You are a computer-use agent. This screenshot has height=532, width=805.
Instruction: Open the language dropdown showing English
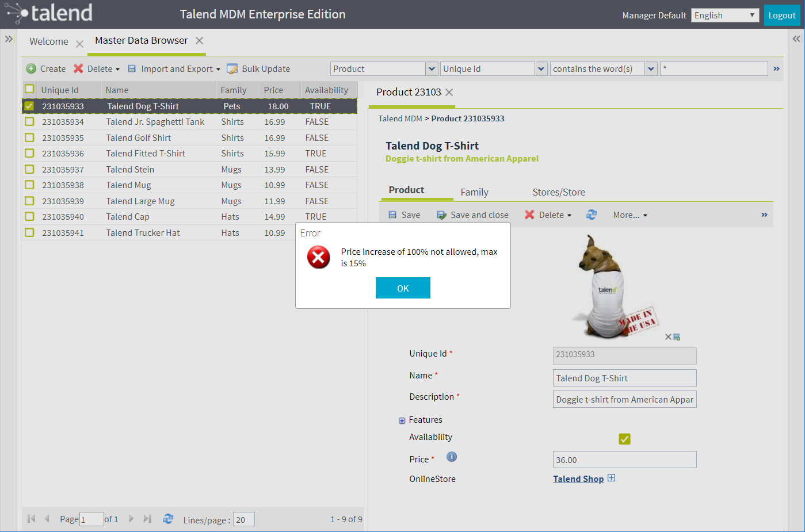tap(725, 15)
